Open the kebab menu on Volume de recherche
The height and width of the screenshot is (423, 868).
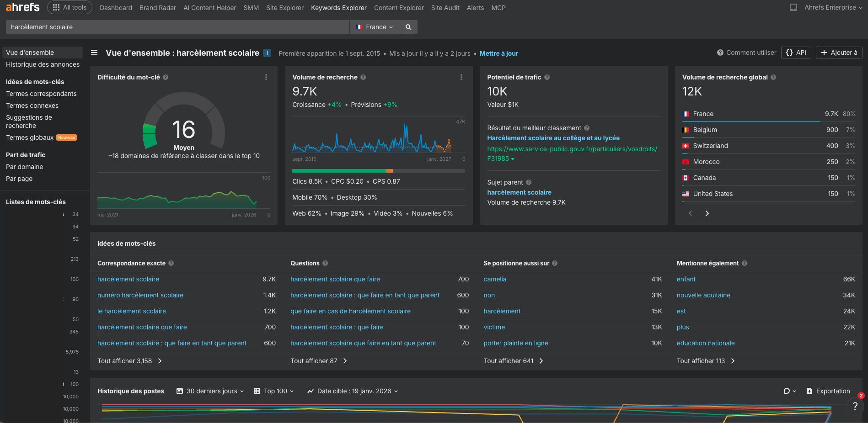point(461,77)
